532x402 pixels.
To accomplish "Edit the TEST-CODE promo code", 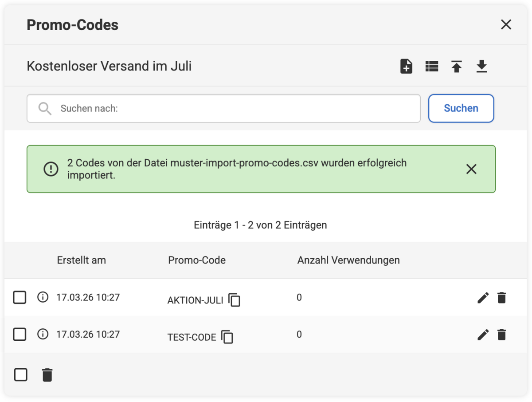I will coord(483,335).
